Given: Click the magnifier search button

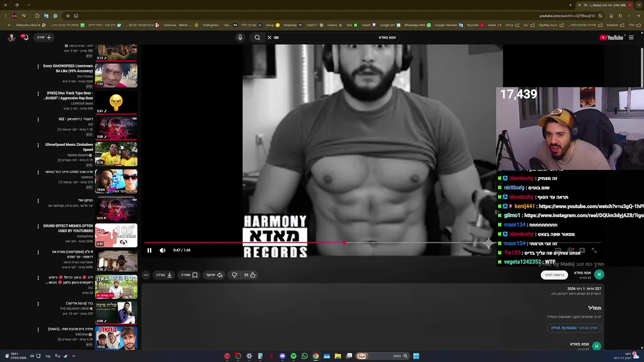Looking at the screenshot, I should [x=257, y=37].
